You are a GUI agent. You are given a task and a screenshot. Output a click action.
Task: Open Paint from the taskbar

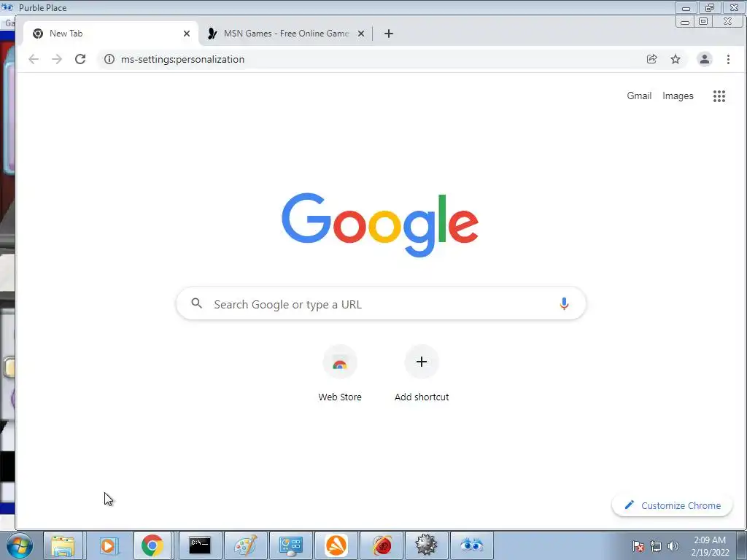click(x=245, y=545)
